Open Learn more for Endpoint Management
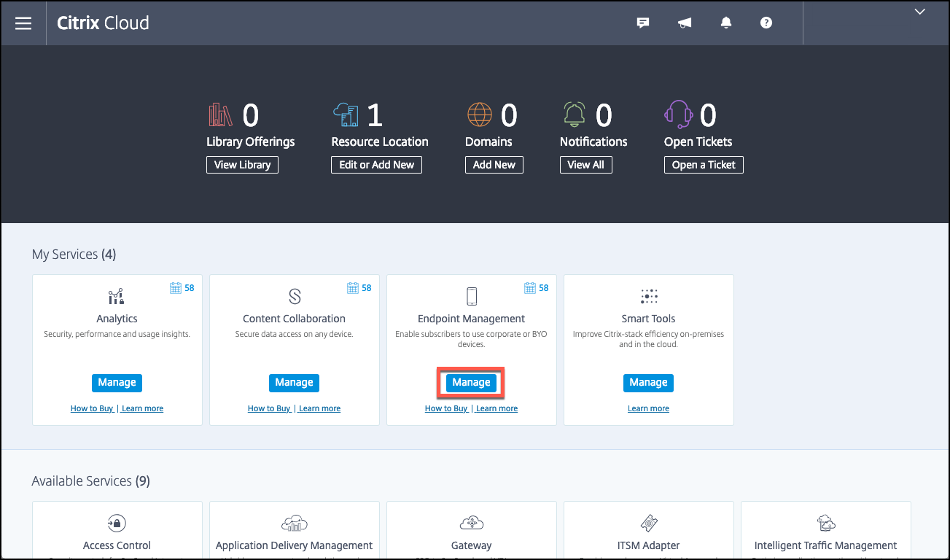This screenshot has width=950, height=560. (x=497, y=408)
